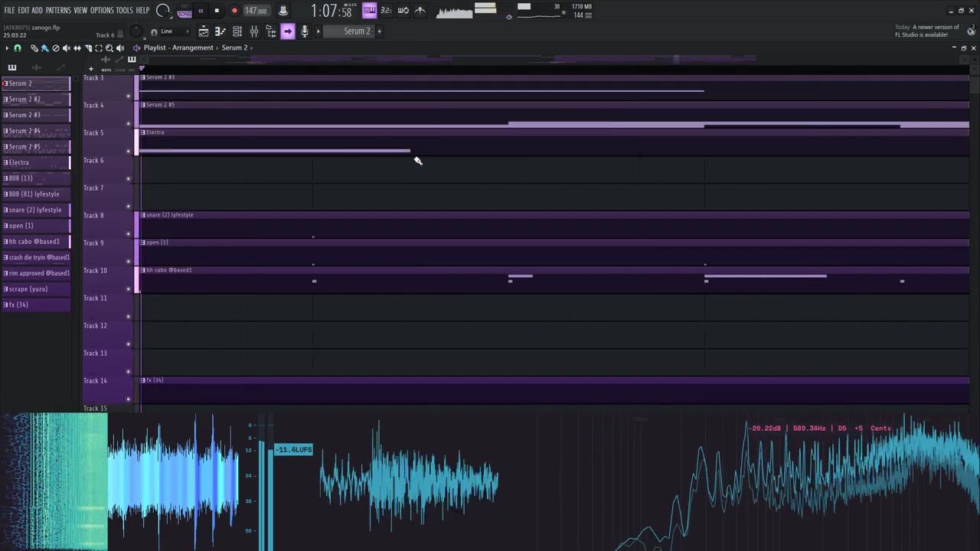Mute Track 10 with its dot
980x551 pixels.
tap(128, 289)
